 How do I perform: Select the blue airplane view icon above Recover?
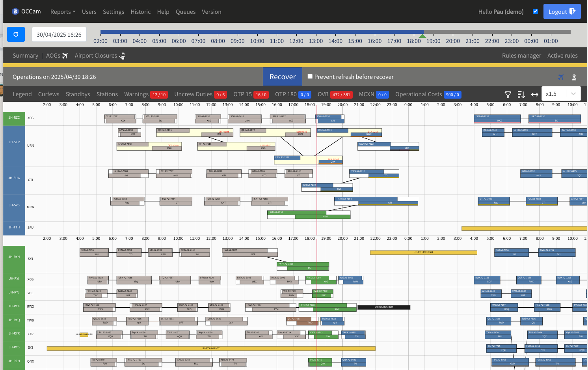[x=561, y=77]
